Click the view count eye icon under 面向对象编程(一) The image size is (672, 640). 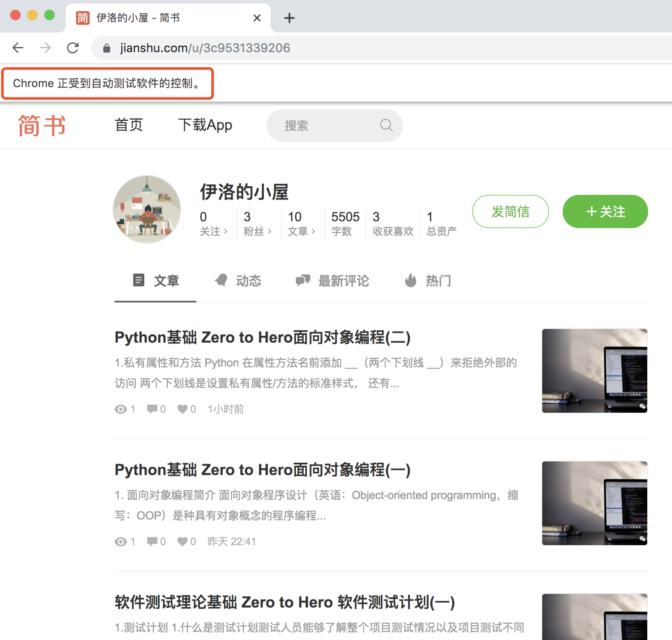point(121,542)
